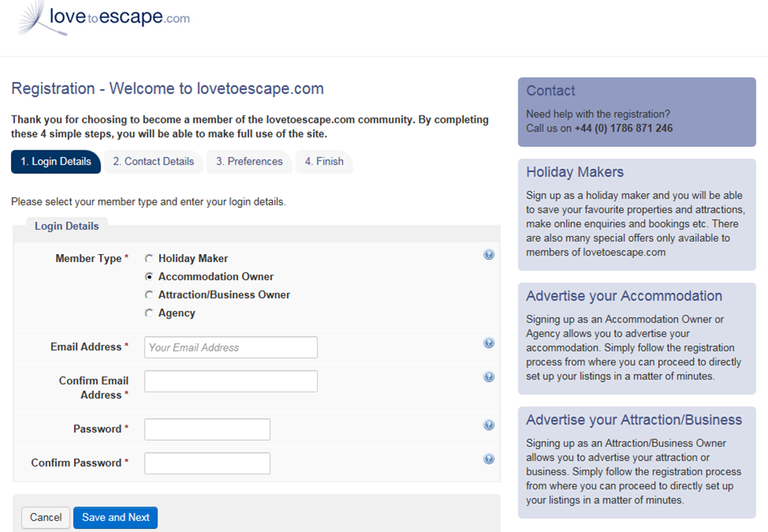Focus the Confirm Email Address input
The width and height of the screenshot is (768, 532).
point(231,381)
